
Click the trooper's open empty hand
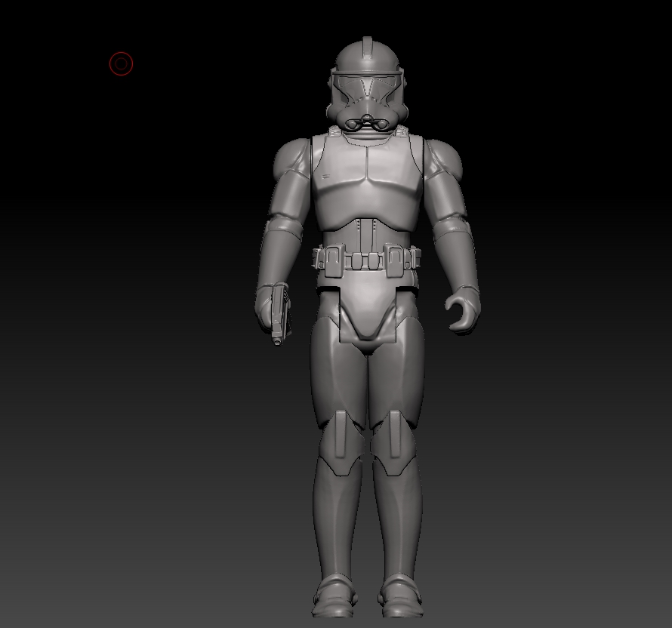tap(463, 309)
